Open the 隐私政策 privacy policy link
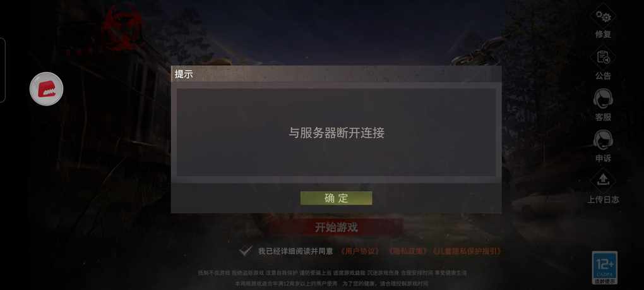The width and height of the screenshot is (644, 290). tap(408, 251)
